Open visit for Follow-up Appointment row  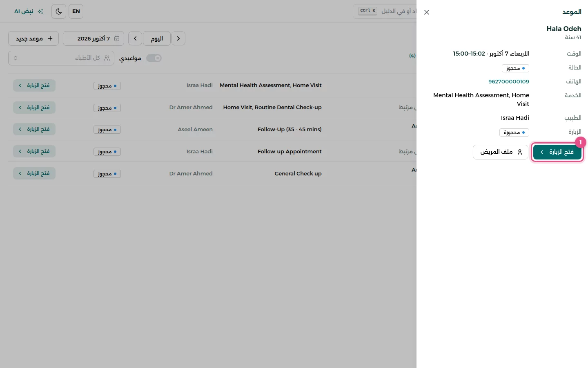point(34,151)
